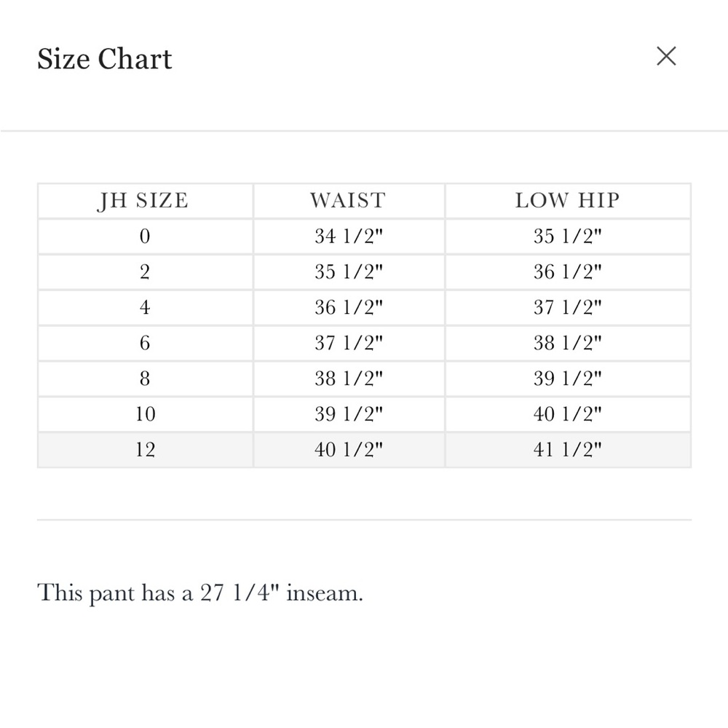Select the highlighted size 12 row label
This screenshot has height=728, width=728.
click(145, 450)
